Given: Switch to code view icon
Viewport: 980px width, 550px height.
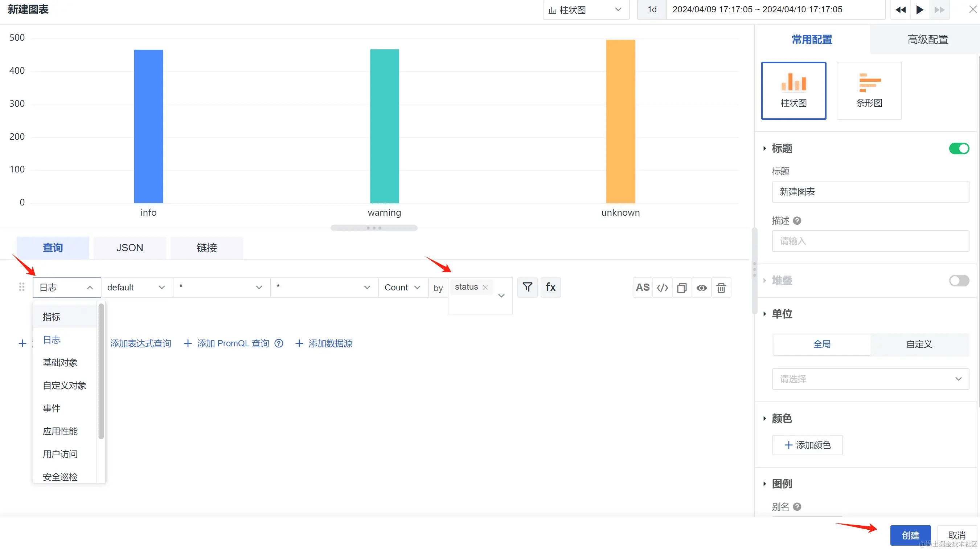Looking at the screenshot, I should (x=662, y=288).
